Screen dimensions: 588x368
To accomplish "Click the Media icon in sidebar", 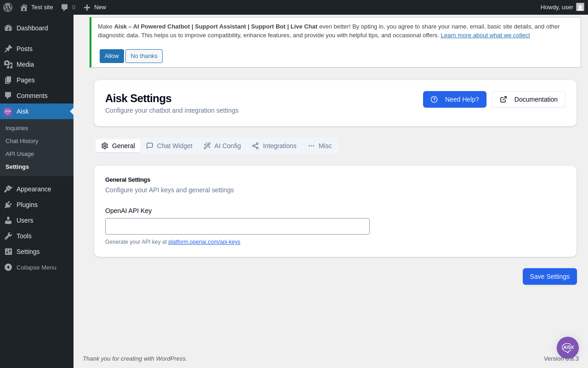I will [8, 64].
